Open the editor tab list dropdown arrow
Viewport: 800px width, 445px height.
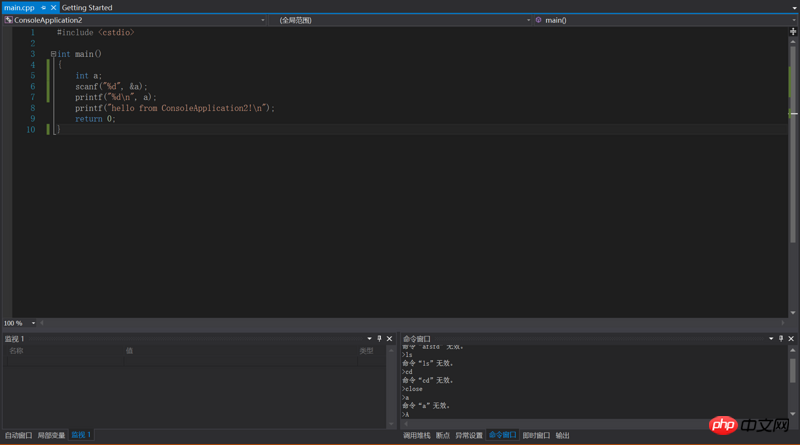click(x=793, y=8)
